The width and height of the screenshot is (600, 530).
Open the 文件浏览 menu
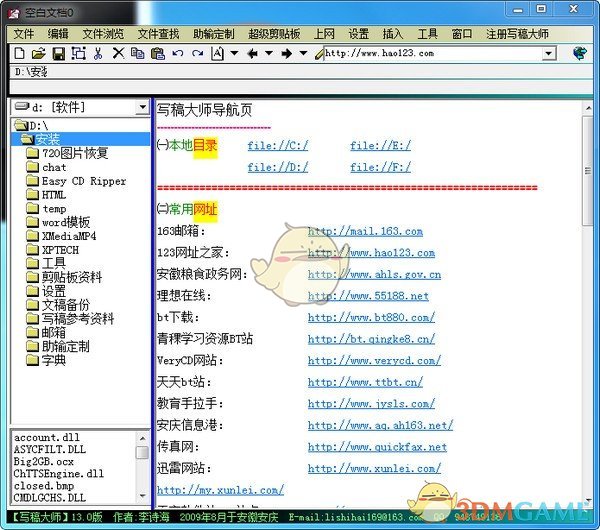point(102,33)
